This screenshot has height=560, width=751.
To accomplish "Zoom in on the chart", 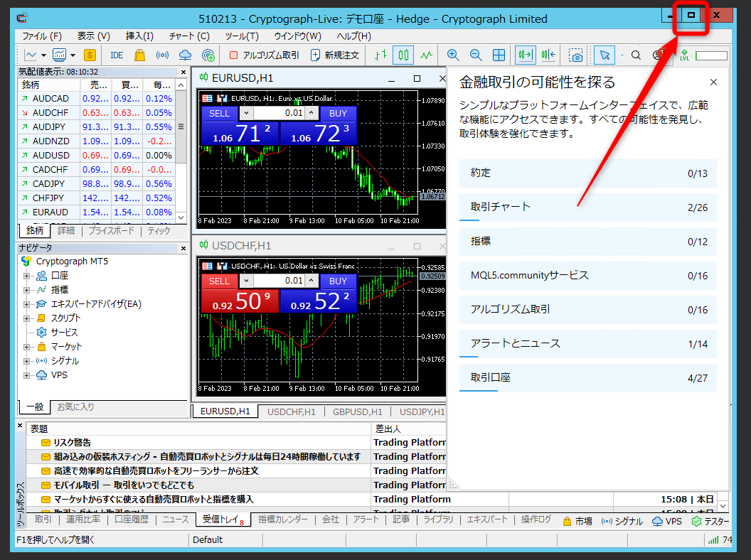I will pyautogui.click(x=452, y=55).
